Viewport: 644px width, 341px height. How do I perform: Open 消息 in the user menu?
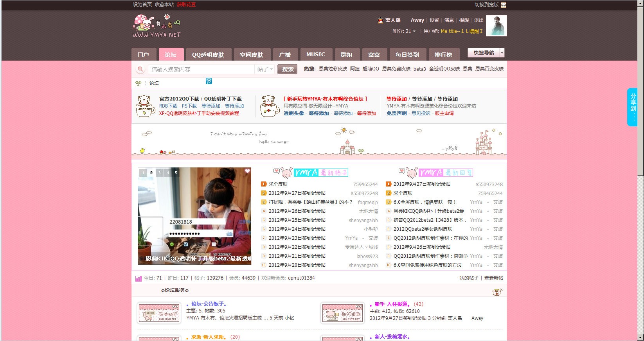tap(449, 20)
